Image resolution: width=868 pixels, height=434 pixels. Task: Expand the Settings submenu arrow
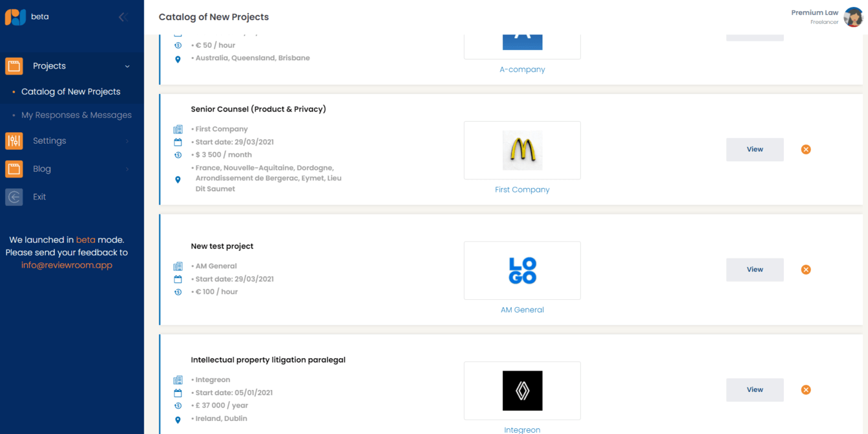127,141
